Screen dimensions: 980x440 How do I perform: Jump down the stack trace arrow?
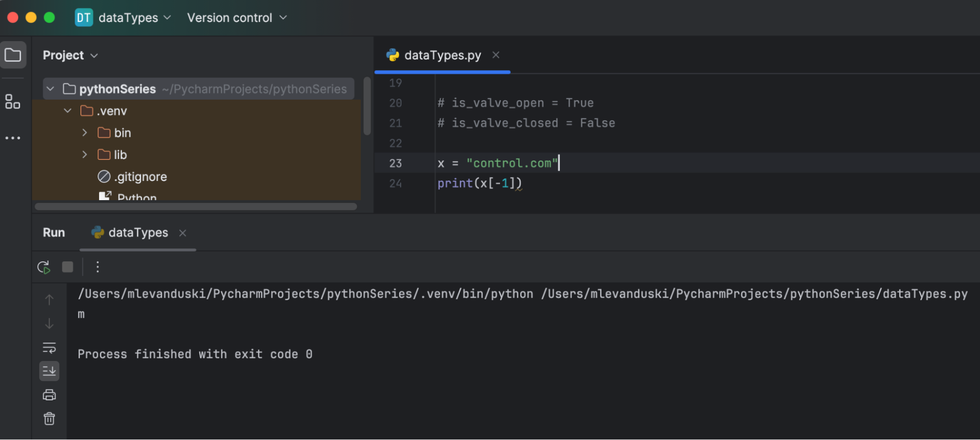49,324
